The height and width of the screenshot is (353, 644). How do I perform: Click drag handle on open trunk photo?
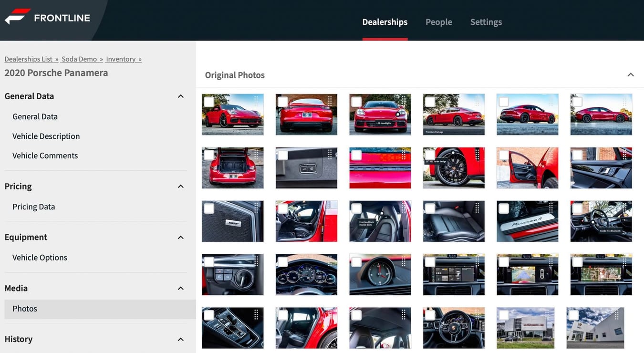256,154
